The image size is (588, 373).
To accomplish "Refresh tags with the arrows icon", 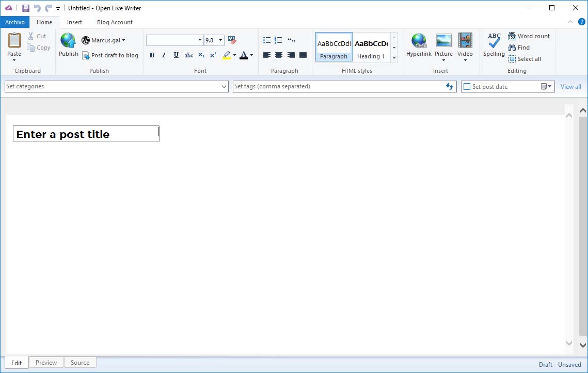I will pos(450,86).
